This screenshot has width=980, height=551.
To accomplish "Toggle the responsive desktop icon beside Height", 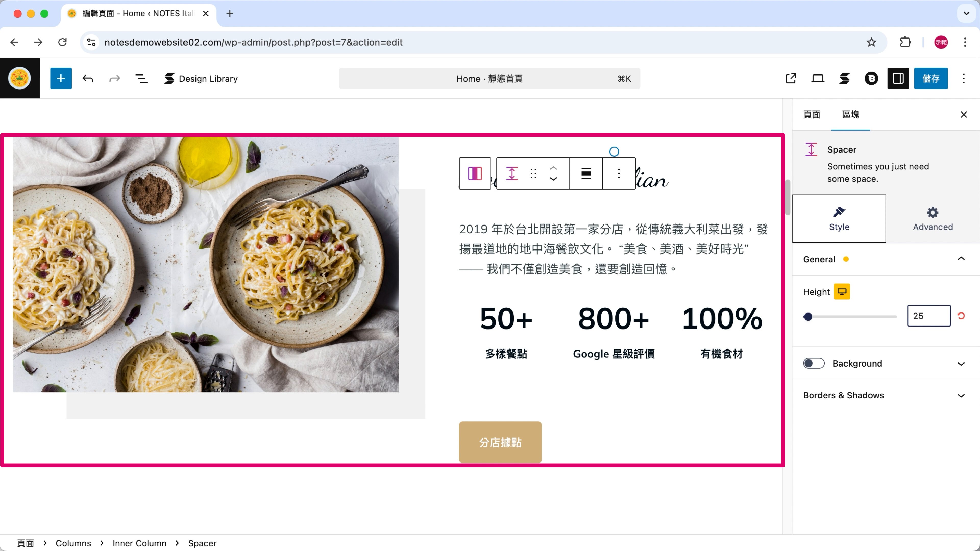I will pyautogui.click(x=842, y=292).
